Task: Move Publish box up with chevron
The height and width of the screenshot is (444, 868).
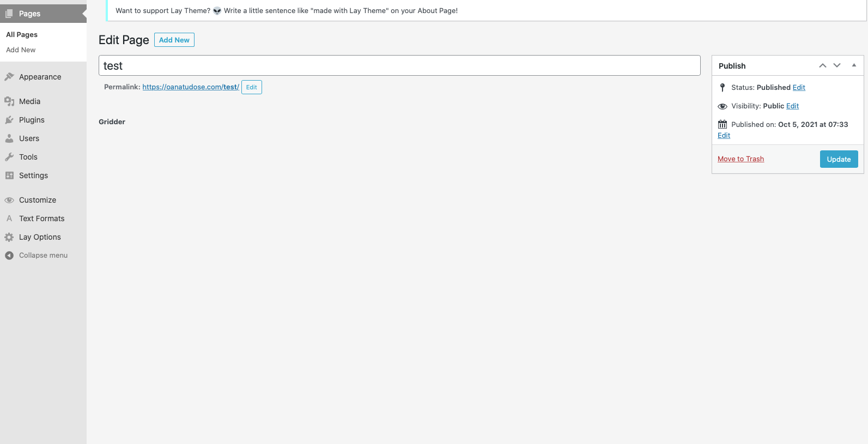Action: point(823,65)
